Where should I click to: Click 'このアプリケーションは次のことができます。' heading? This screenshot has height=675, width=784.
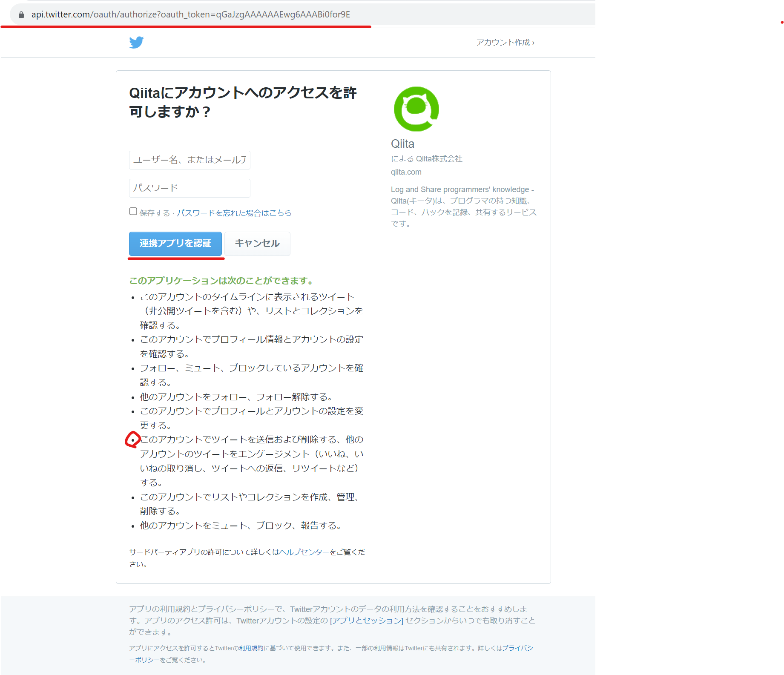pyautogui.click(x=222, y=281)
